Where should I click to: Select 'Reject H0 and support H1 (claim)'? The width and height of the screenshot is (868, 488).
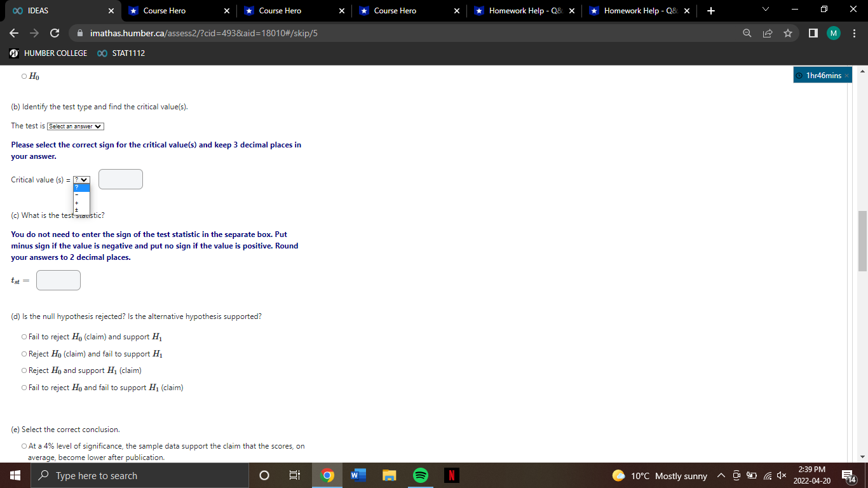tap(24, 370)
